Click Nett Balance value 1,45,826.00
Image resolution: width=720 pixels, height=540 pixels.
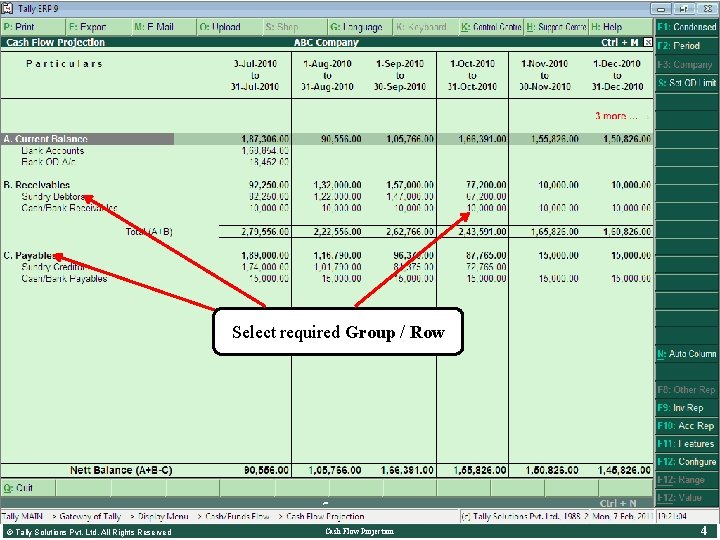(624, 471)
